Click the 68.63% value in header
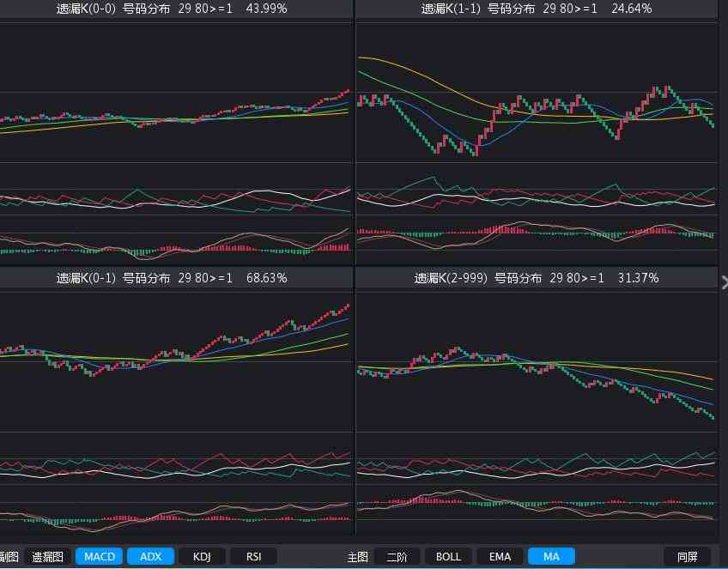Screen dimensions: 728x569 pyautogui.click(x=266, y=278)
